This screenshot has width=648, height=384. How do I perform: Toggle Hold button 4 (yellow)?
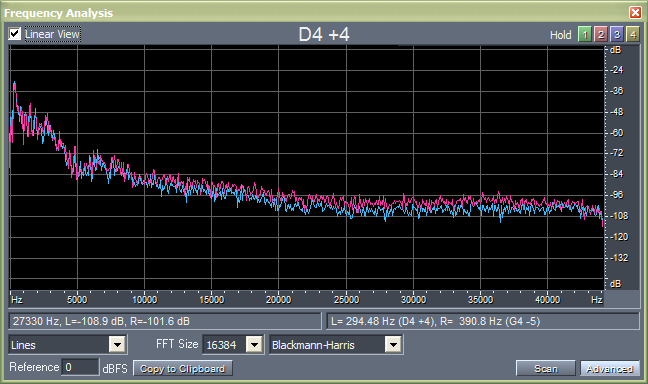[x=633, y=34]
